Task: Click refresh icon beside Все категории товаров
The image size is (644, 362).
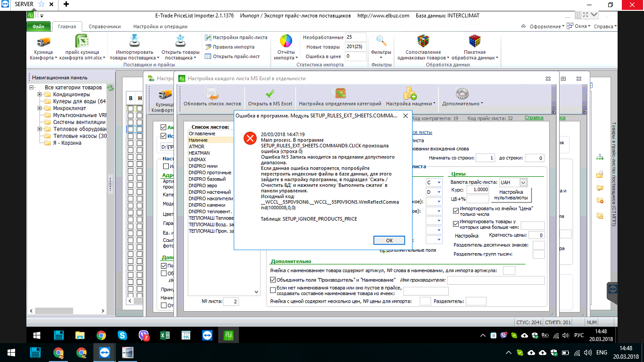Action: tap(110, 88)
